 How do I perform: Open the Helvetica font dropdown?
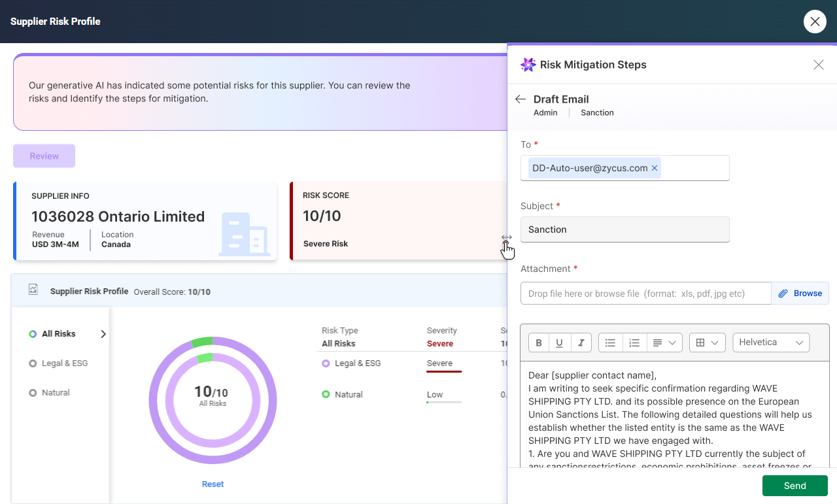click(771, 343)
